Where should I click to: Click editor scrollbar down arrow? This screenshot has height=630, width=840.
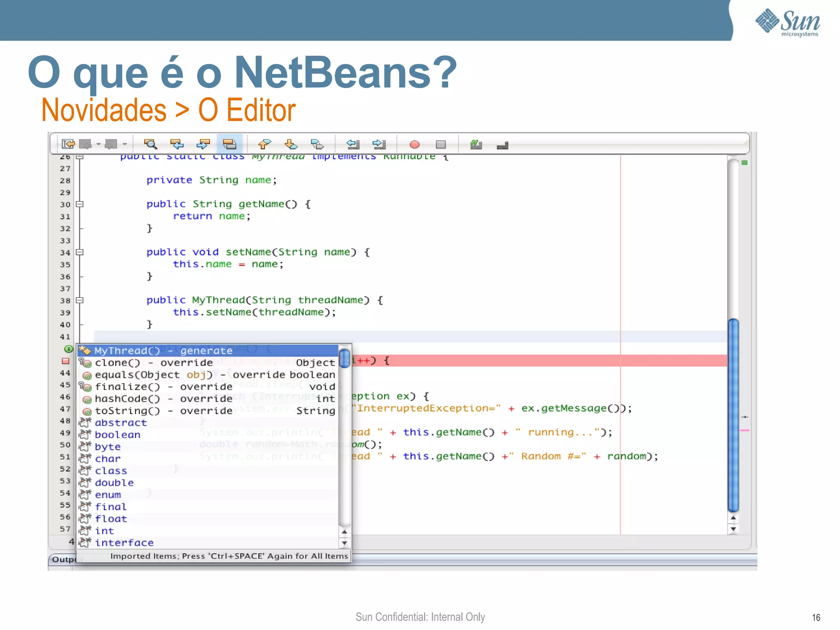click(x=733, y=529)
